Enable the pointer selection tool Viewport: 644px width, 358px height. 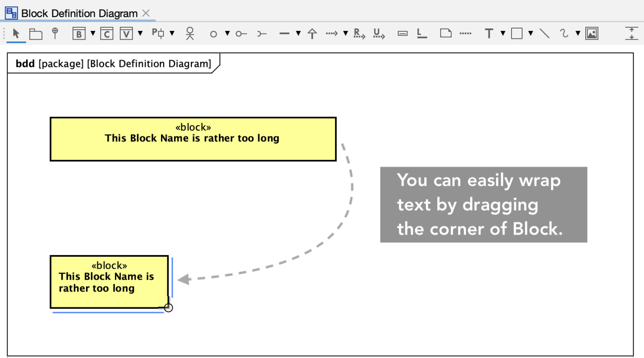16,33
